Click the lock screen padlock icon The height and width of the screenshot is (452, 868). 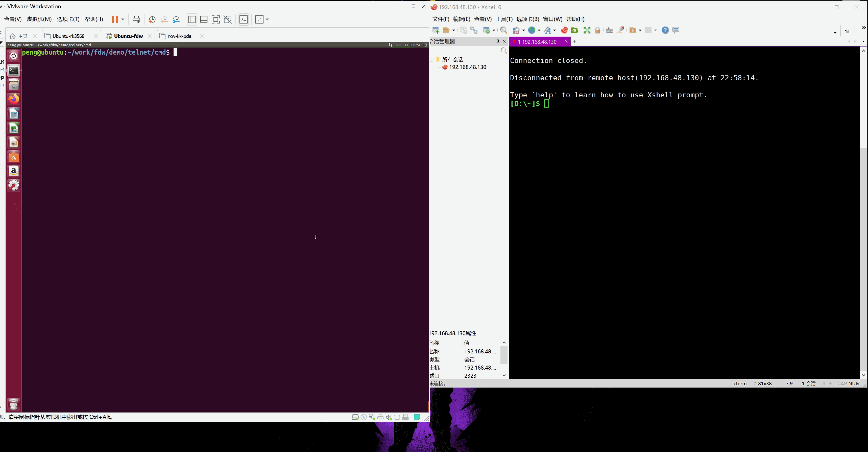(x=597, y=30)
